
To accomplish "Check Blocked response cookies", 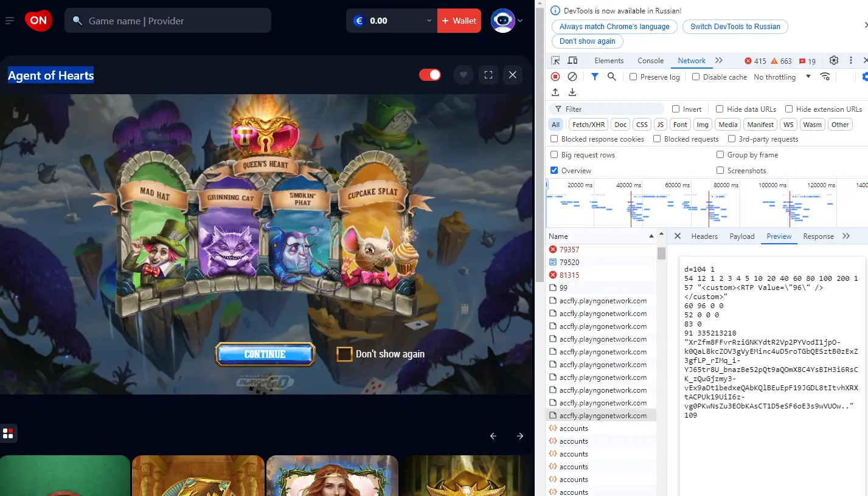I will (554, 139).
